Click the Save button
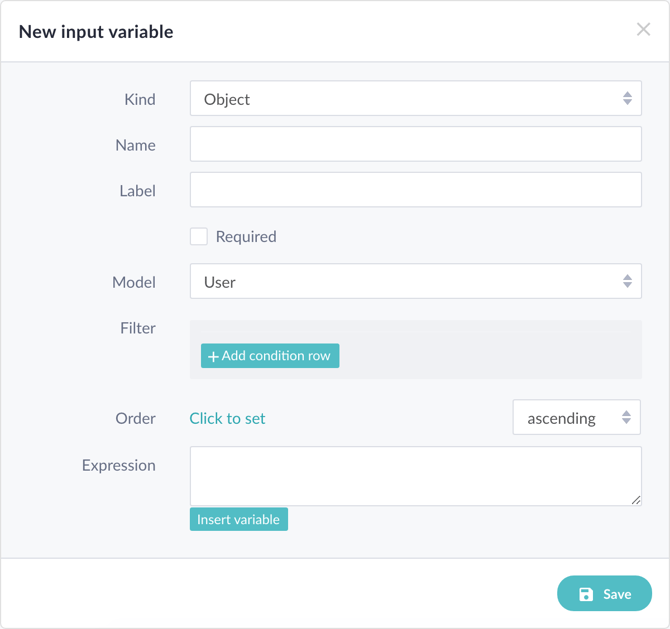Screen dimensions: 670x629 click(604, 594)
